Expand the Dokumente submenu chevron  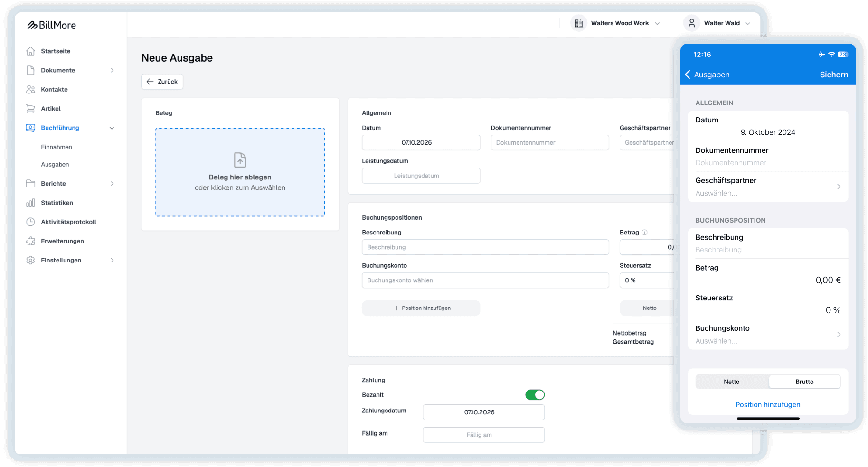[112, 70]
